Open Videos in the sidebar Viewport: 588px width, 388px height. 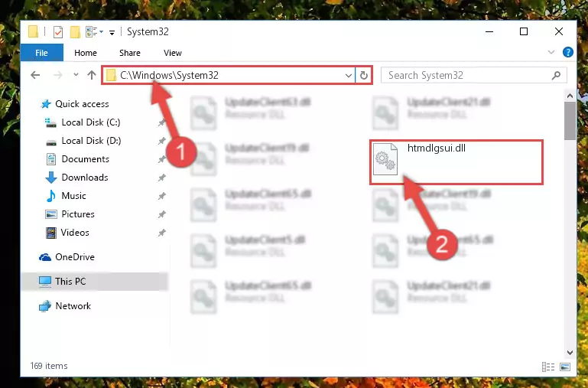tap(67, 233)
